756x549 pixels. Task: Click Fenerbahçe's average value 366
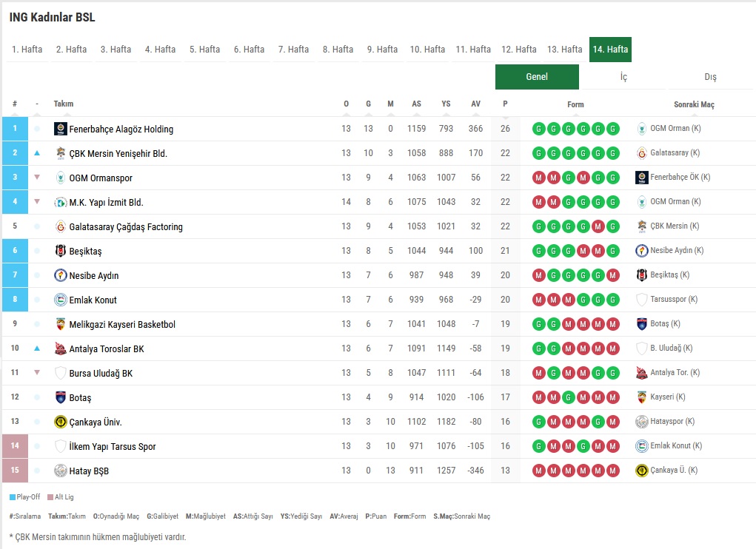[475, 129]
